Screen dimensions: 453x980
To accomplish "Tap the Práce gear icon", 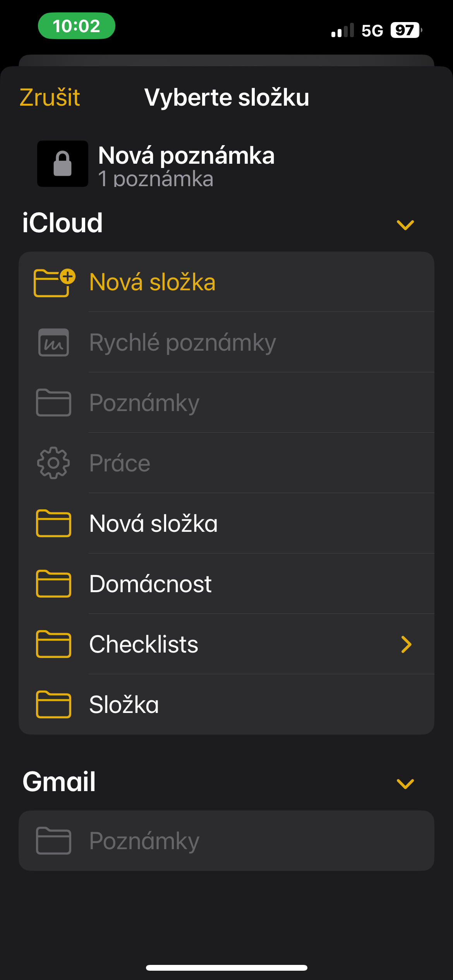I will click(53, 463).
